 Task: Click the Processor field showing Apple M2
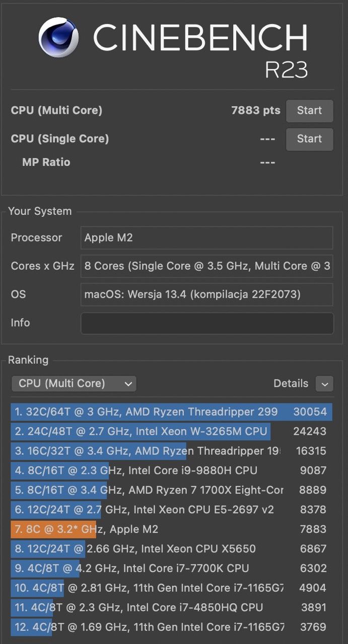pos(206,237)
